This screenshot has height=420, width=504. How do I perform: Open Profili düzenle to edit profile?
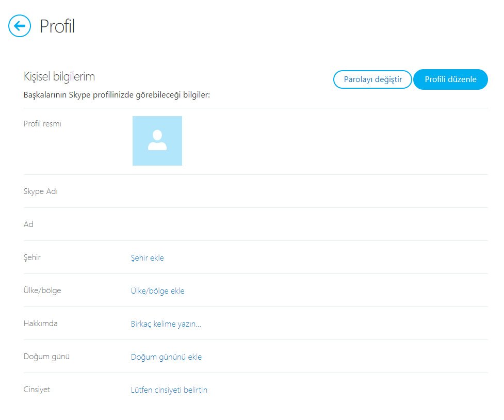tap(450, 79)
